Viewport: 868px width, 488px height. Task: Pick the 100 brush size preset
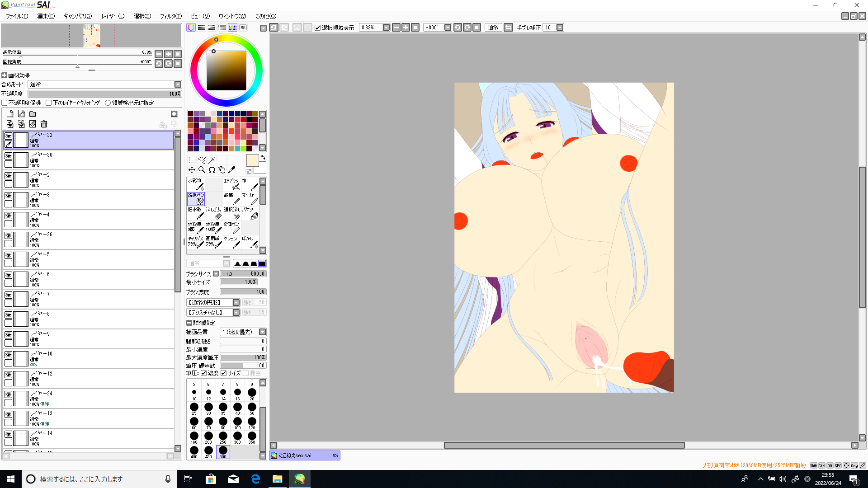click(x=237, y=423)
